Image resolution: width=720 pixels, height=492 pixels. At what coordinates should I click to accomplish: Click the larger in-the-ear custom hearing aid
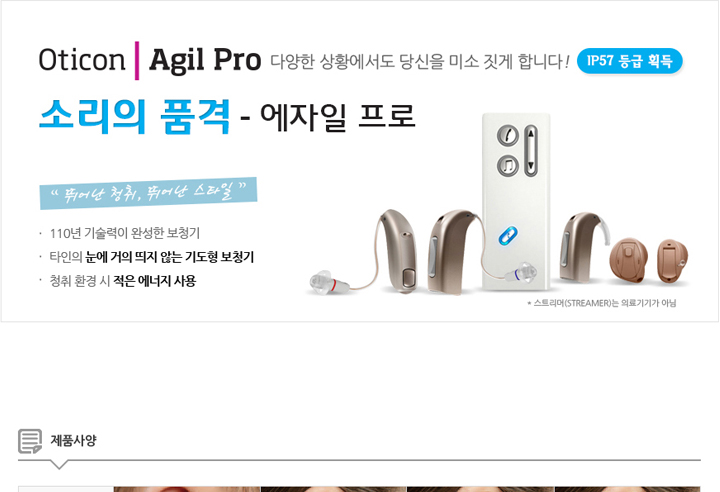pyautogui.click(x=629, y=260)
